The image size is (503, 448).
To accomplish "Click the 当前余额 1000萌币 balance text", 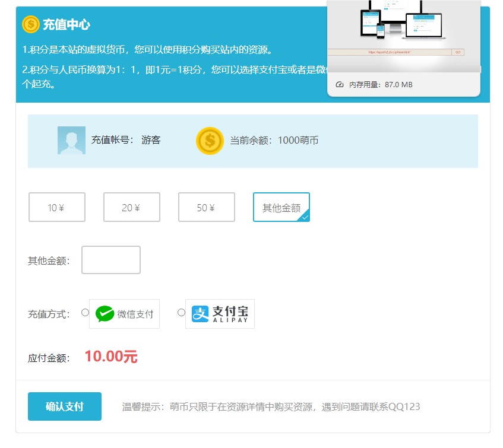I will (274, 141).
